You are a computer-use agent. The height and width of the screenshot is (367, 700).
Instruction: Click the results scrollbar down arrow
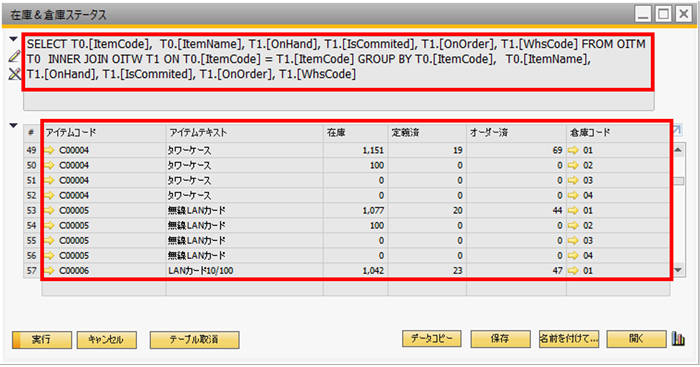tap(678, 270)
